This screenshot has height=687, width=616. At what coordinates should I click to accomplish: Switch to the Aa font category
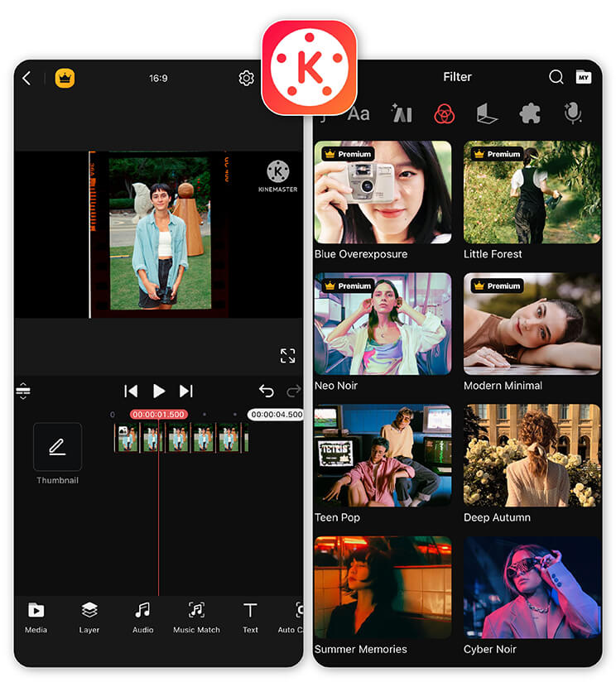(x=359, y=114)
